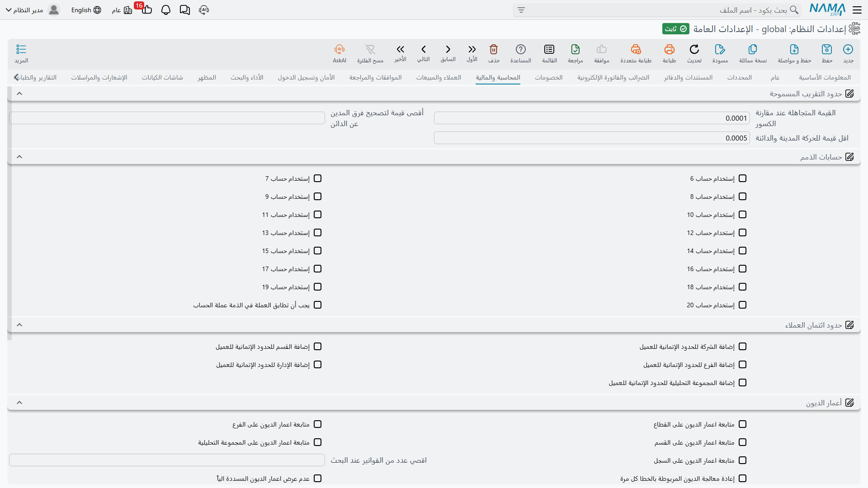
Task: Click the notifications bell icon
Action: click(x=166, y=10)
